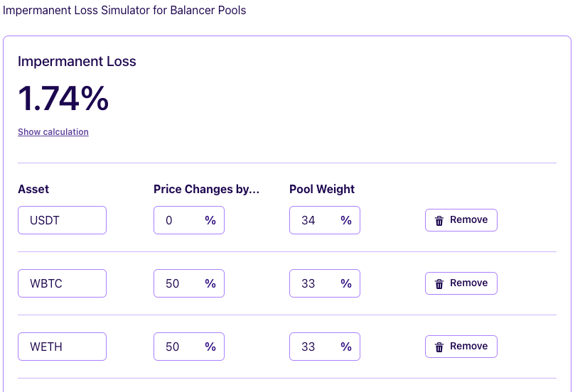580x392 pixels.
Task: Click the 1.74% impermanent loss value
Action: (x=63, y=99)
